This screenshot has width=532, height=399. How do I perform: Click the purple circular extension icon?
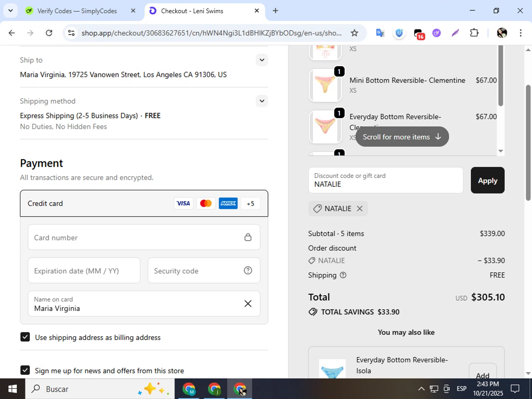click(x=437, y=33)
